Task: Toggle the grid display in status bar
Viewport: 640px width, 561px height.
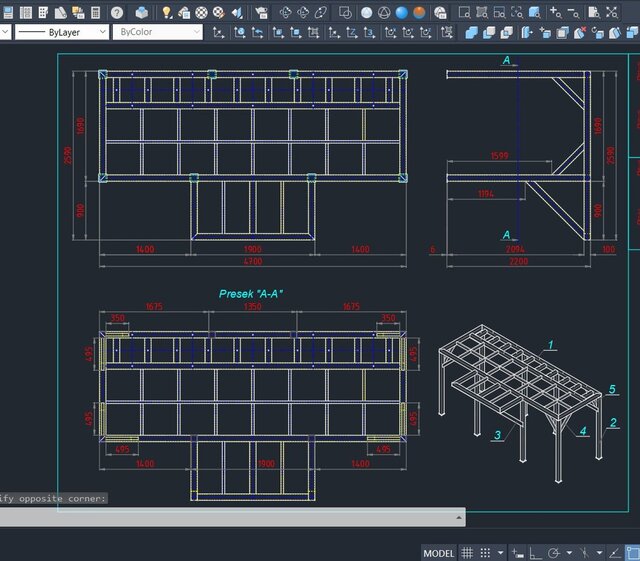Action: (x=466, y=553)
